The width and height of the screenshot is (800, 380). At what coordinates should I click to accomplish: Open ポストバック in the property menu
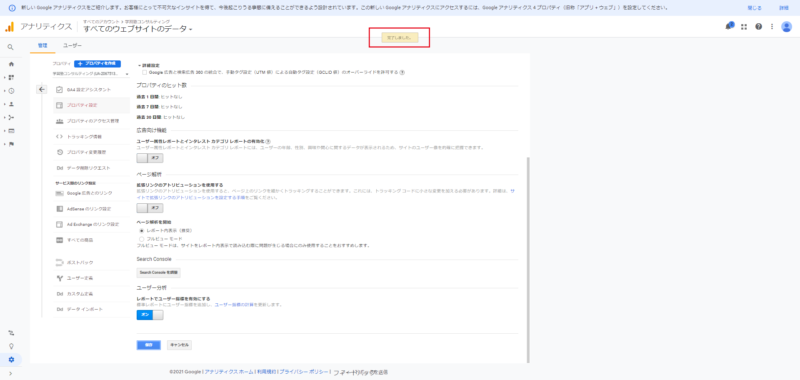80,263
